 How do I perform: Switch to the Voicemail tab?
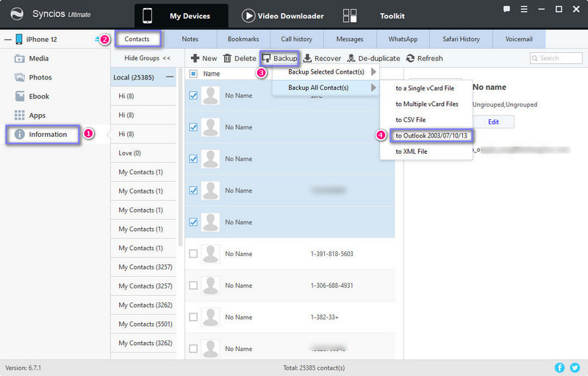519,39
